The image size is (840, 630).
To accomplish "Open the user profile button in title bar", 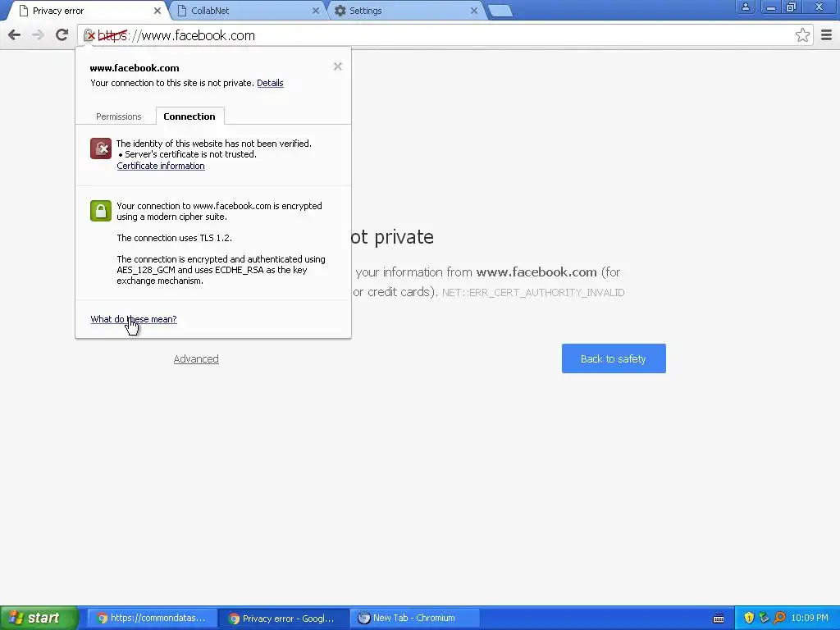I will pyautogui.click(x=745, y=7).
